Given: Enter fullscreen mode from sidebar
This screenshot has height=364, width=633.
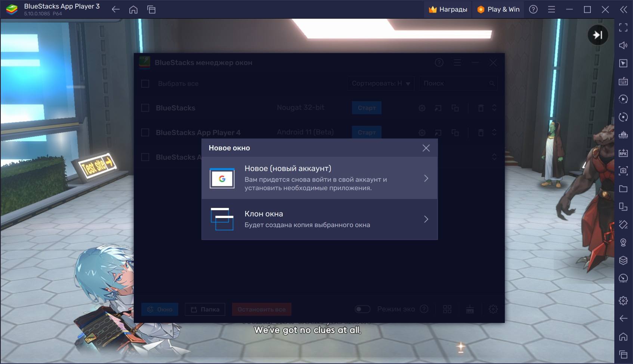Looking at the screenshot, I should (623, 27).
